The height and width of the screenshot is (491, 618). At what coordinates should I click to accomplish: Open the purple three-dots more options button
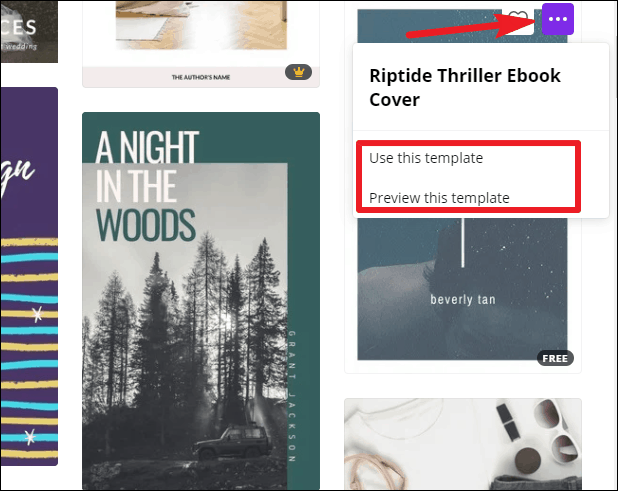[557, 19]
